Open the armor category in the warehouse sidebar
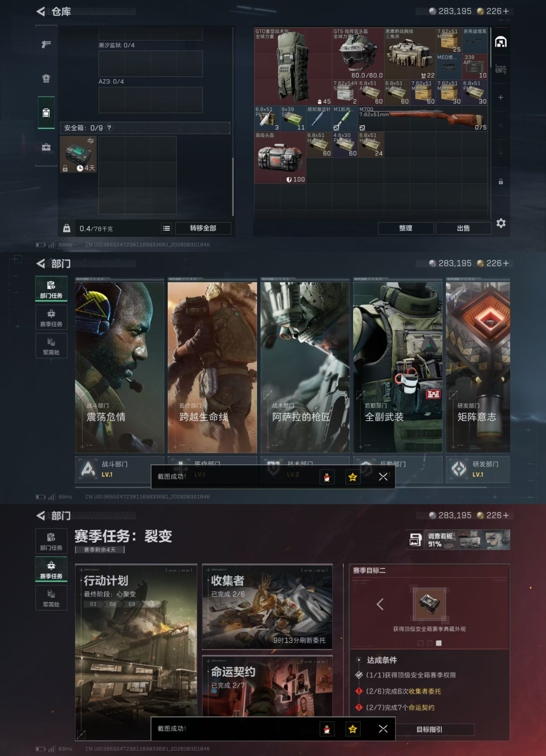Screen dimensions: 546x756 tap(46, 79)
